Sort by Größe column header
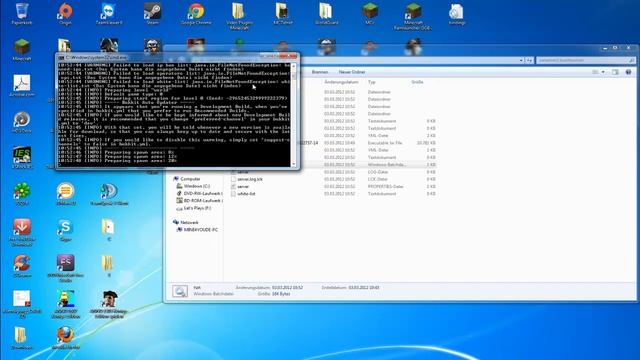Viewport: 640px width, 360px height. (417, 82)
